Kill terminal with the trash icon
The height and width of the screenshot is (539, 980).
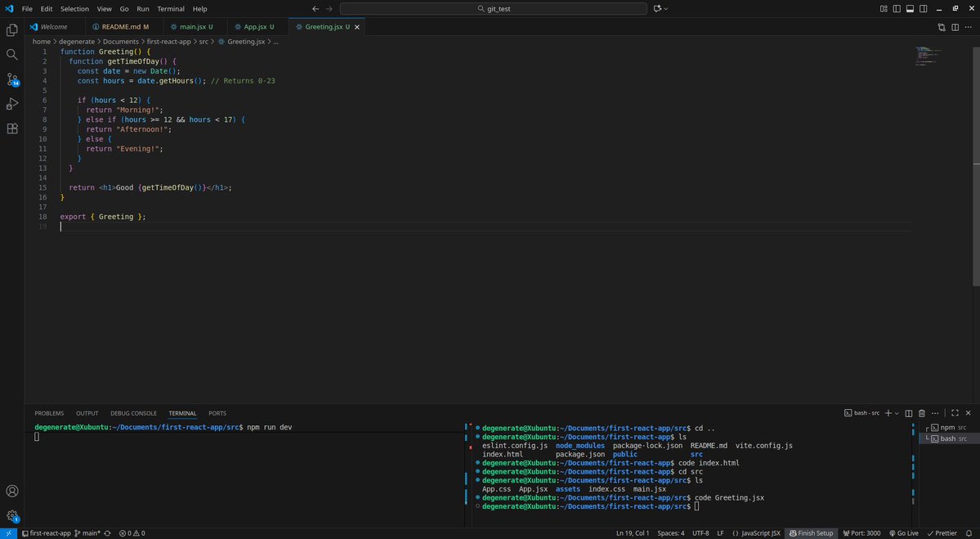tap(922, 413)
